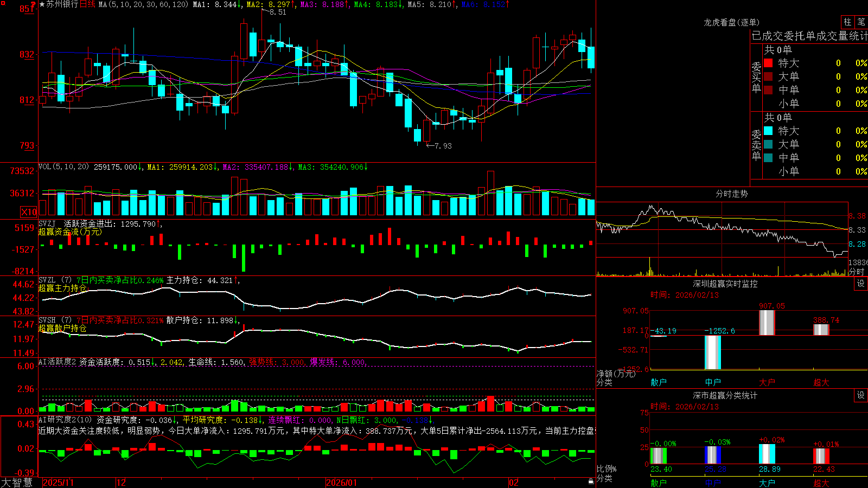868x488 pixels.
Task: Click 散户 category in 深市超赢分类统计 chart
Action: 659,483
